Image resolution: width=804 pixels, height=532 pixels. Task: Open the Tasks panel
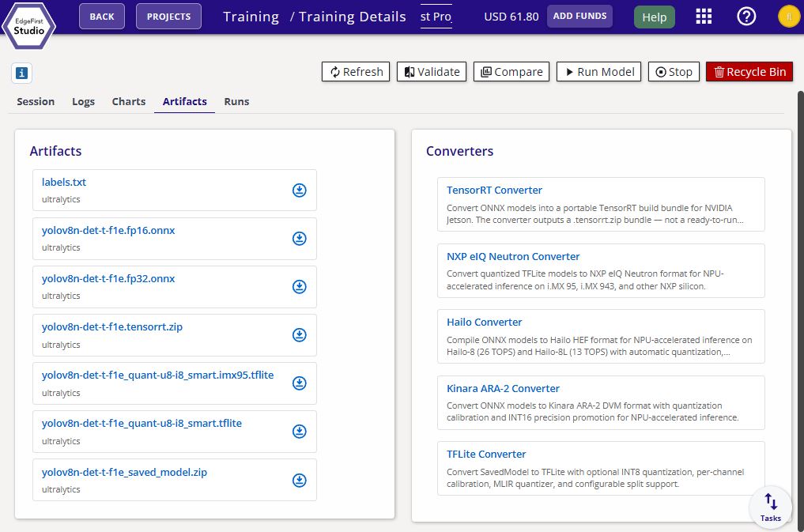pyautogui.click(x=770, y=507)
